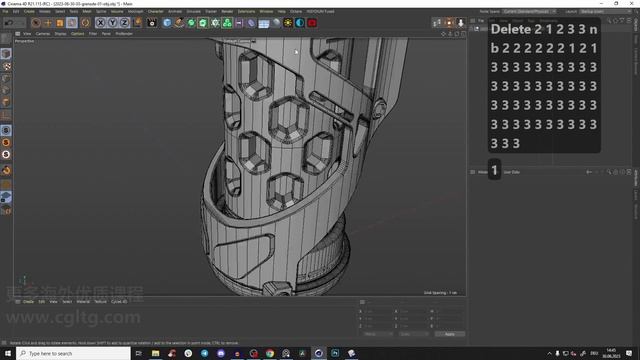Switch to Model mode
The height and width of the screenshot is (360, 640).
pos(6,53)
